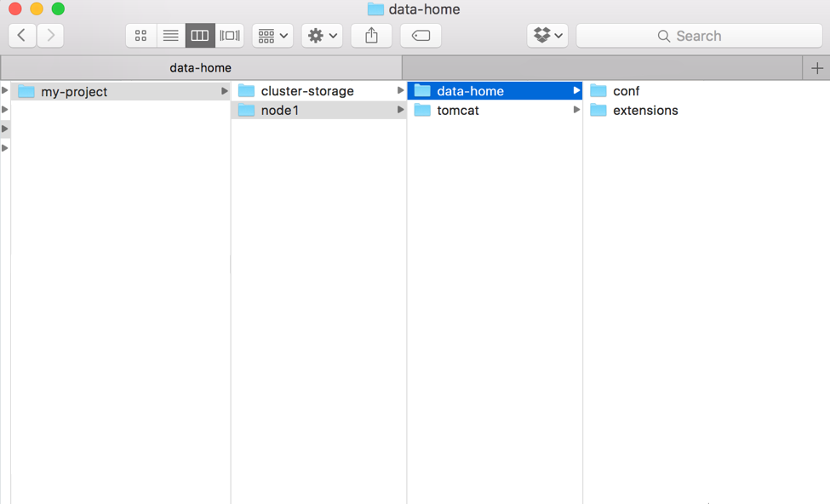This screenshot has height=504, width=830.
Task: Open the Share menu icon
Action: pos(371,35)
